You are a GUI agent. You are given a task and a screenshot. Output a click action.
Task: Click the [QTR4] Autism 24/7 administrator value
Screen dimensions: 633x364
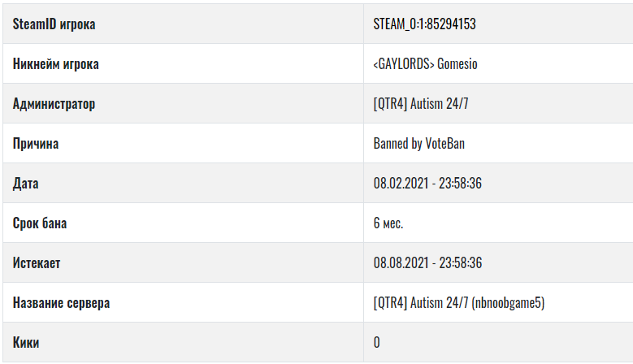(421, 104)
